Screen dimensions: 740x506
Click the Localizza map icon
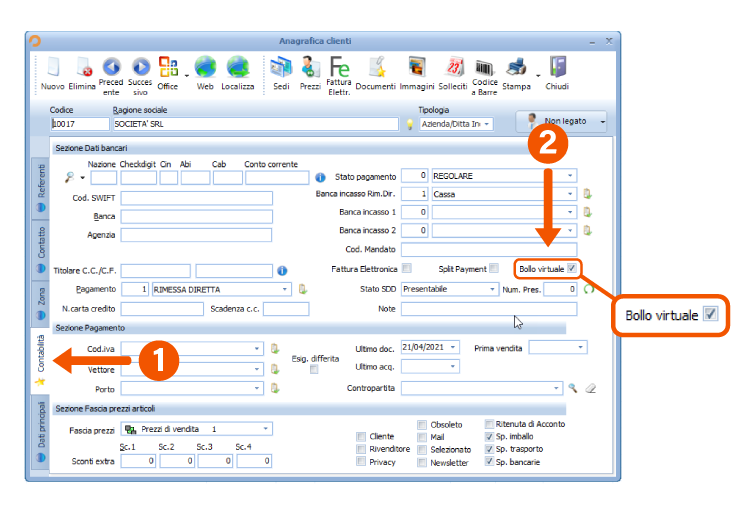click(x=238, y=67)
